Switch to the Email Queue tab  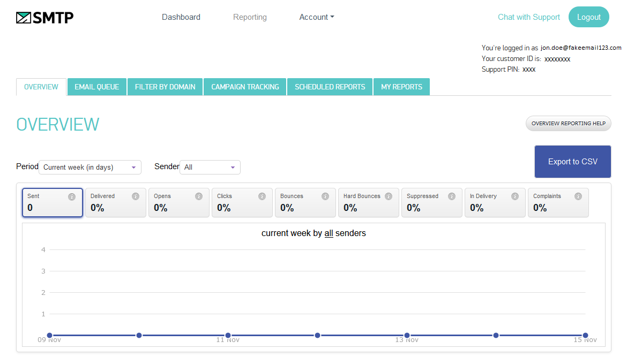tap(96, 87)
